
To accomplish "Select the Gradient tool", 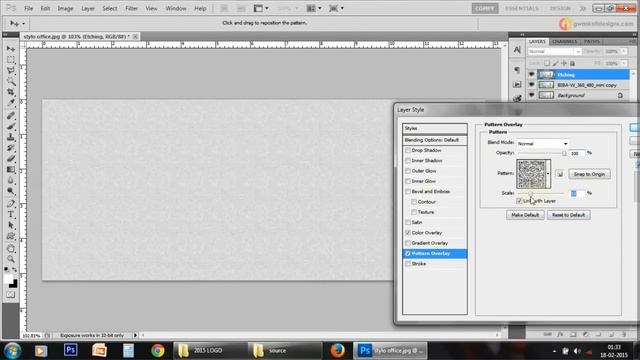I will pos(11,169).
